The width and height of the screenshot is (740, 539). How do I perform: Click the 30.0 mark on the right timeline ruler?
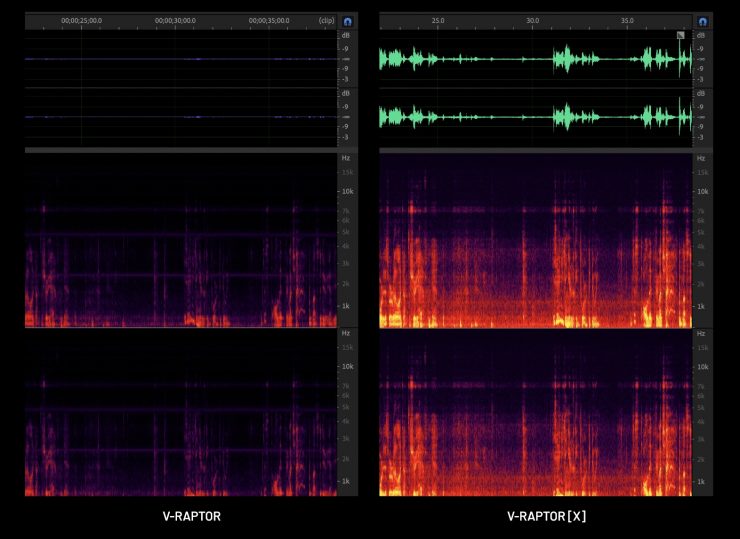click(x=532, y=20)
